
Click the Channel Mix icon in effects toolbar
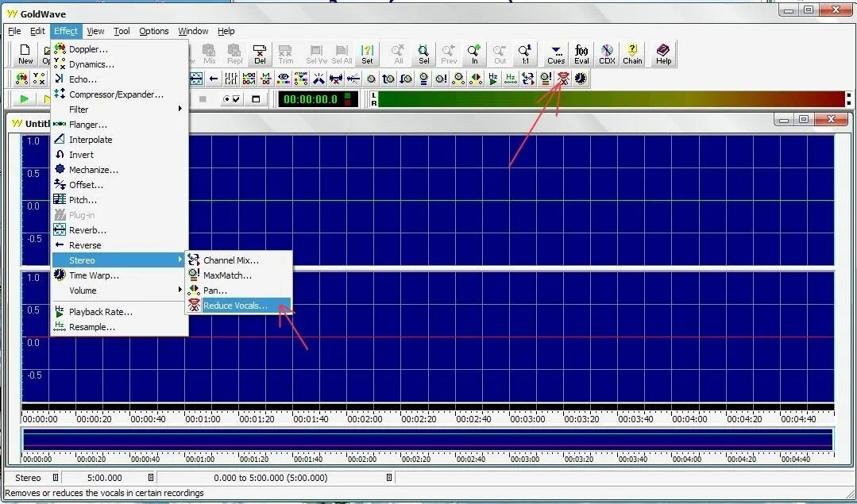528,79
